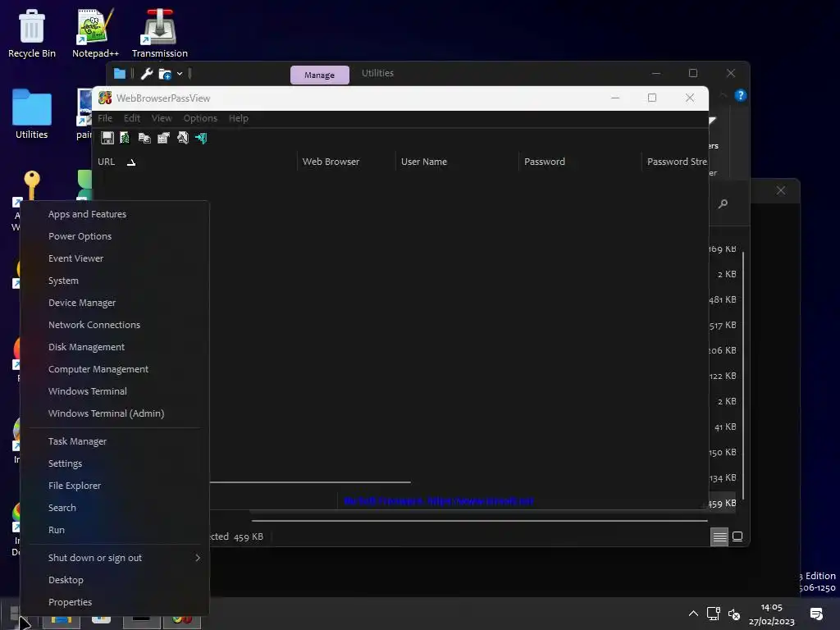Choose Run from the context menu
This screenshot has height=630, width=840.
[114, 530]
